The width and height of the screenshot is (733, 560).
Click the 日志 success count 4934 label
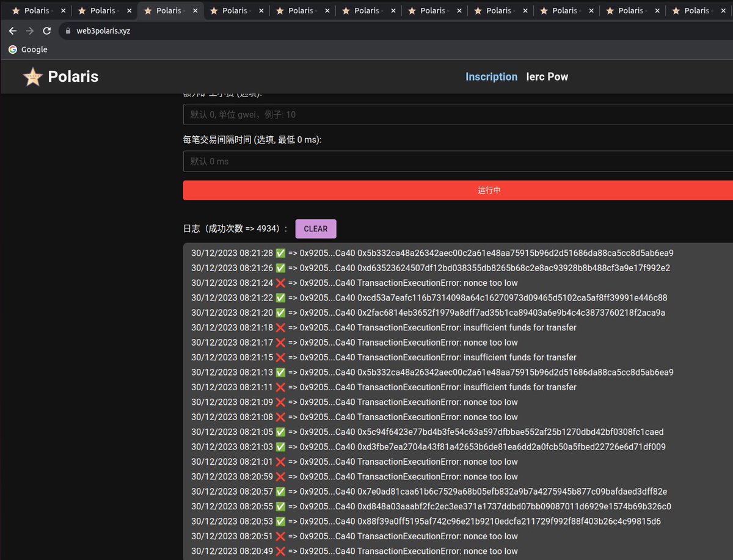(x=236, y=228)
